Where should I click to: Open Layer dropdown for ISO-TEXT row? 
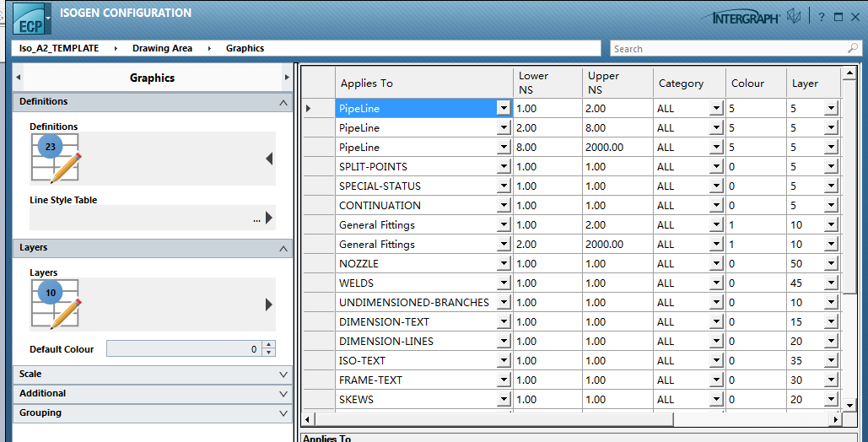pos(830,360)
